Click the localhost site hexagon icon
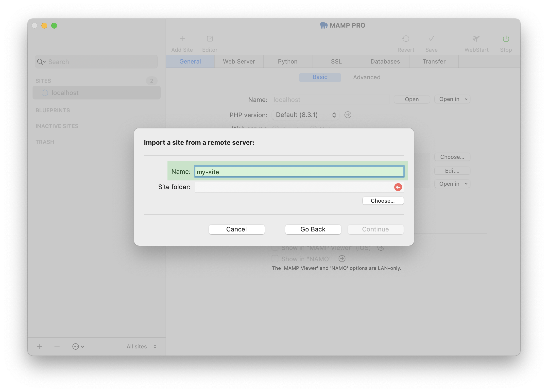This screenshot has height=392, width=548. tap(45, 93)
